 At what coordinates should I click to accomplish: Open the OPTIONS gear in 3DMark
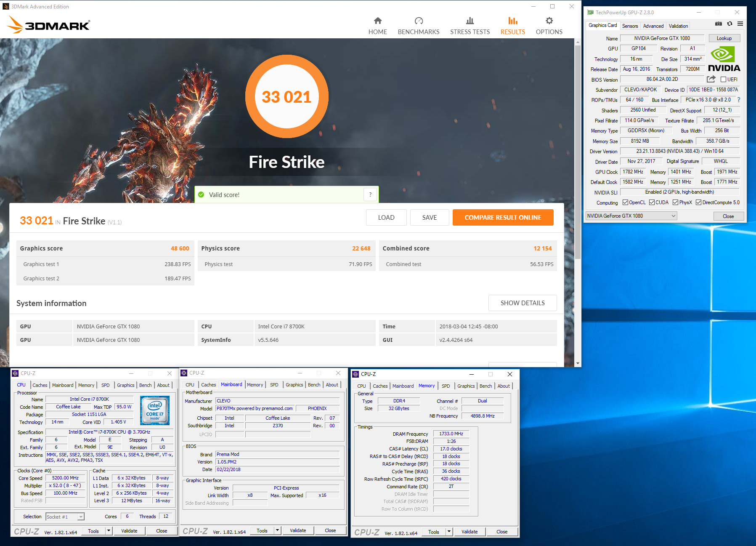click(549, 26)
